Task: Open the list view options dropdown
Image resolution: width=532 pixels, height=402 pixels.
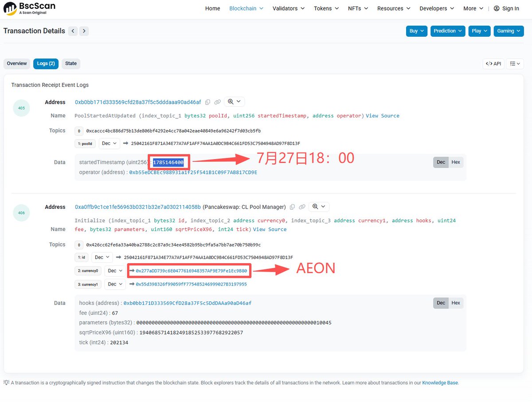Action: click(x=515, y=64)
